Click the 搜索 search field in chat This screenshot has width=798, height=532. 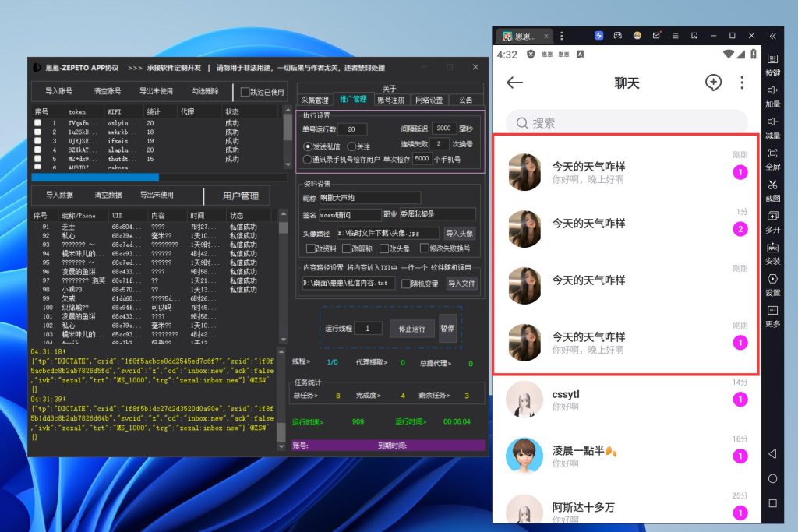pyautogui.click(x=627, y=123)
